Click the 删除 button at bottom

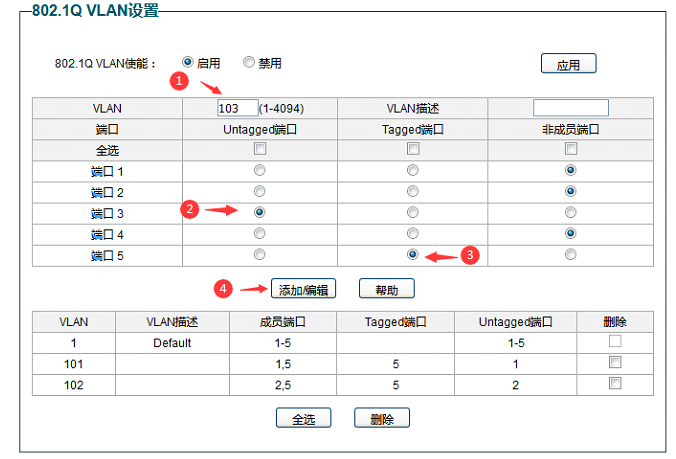pos(381,419)
